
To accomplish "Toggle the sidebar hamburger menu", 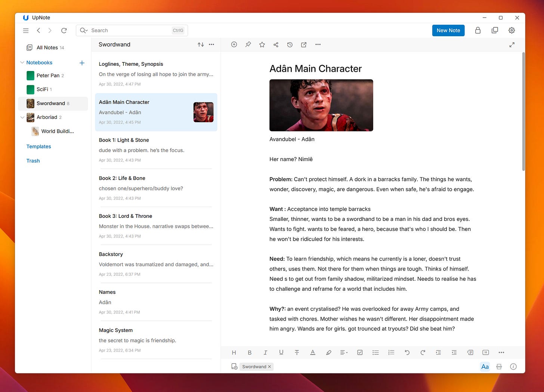I will pos(26,31).
